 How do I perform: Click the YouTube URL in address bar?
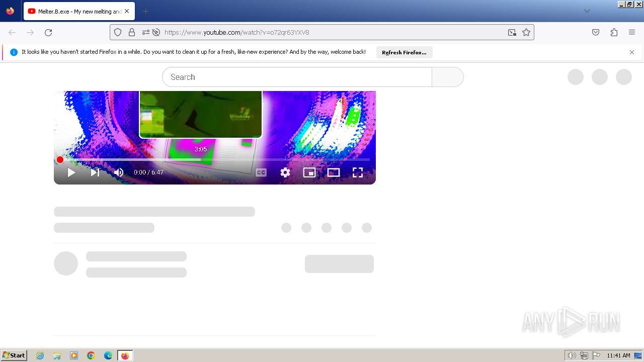pos(237,32)
